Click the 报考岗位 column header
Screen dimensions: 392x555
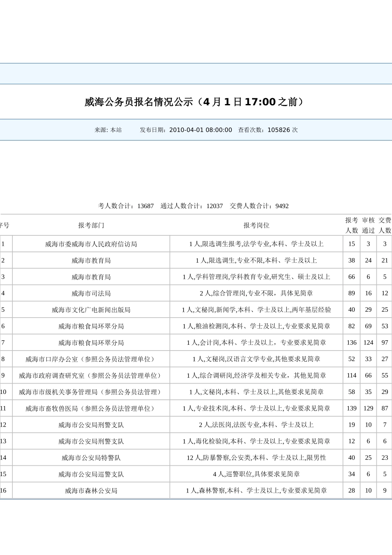pyautogui.click(x=256, y=225)
